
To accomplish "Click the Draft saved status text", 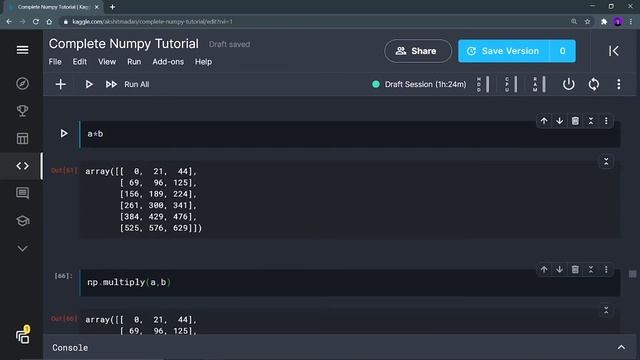I will (x=229, y=44).
